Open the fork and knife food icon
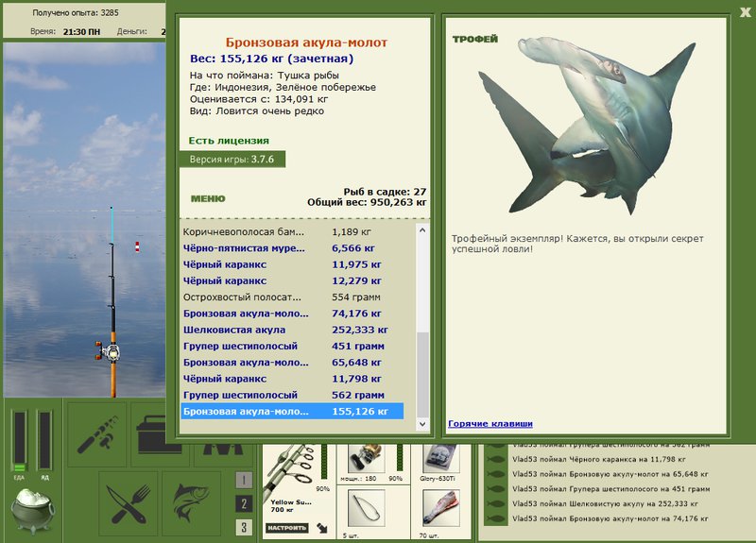Image resolution: width=756 pixels, height=543 pixels. click(129, 504)
